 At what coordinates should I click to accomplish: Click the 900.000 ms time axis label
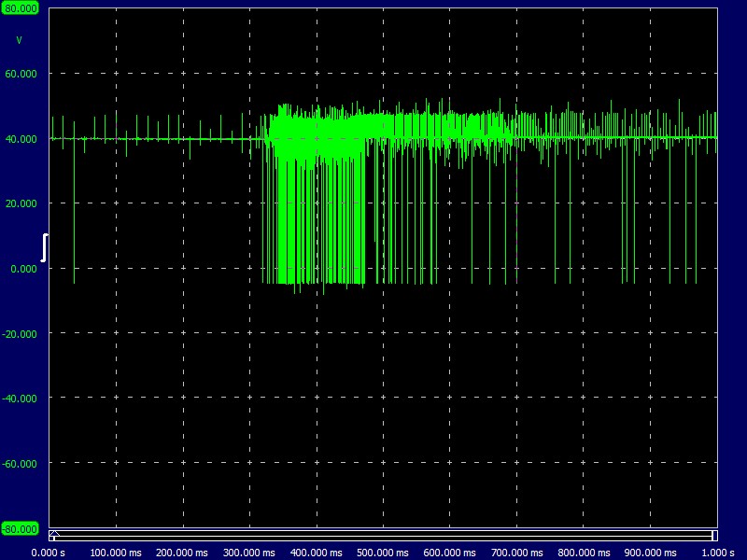(x=650, y=553)
